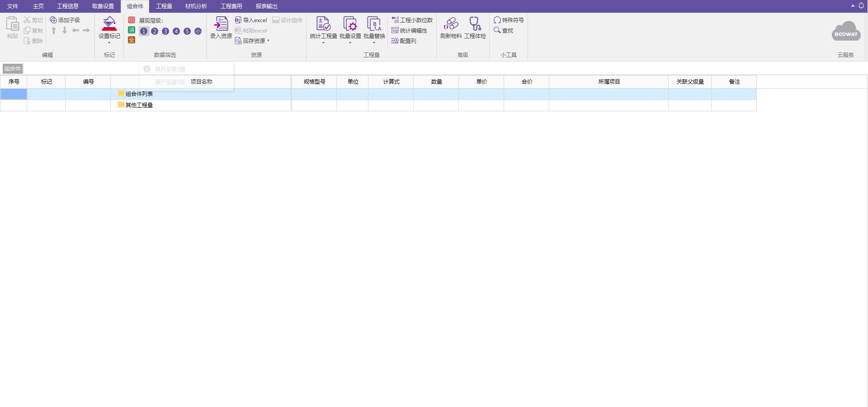The image size is (868, 407).
Task: Open the BOOWAY cloud service icon
Action: coord(846,31)
